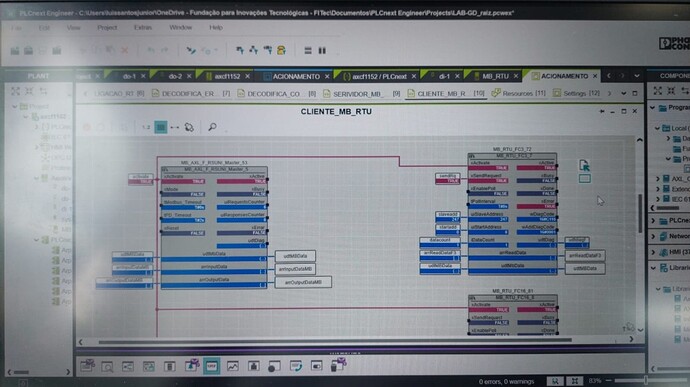
Task: Collapse all nodes icon in PLANT panel
Action: coord(29,91)
